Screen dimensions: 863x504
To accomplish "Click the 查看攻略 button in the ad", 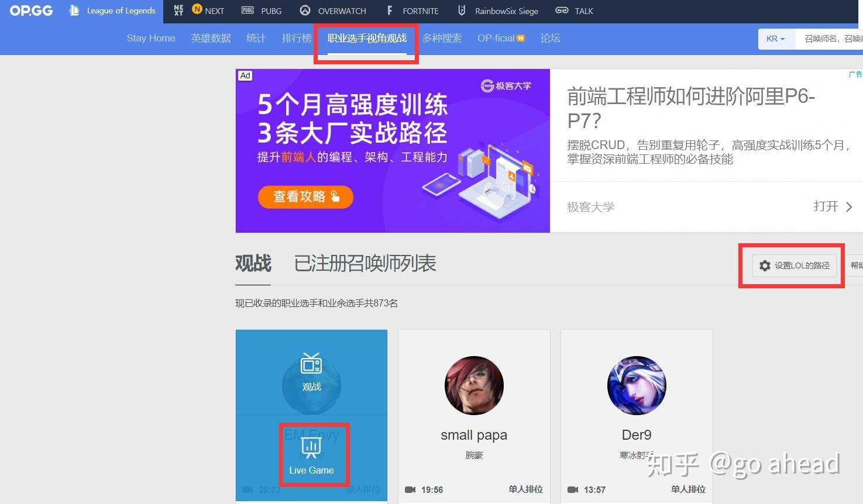I will click(x=305, y=196).
